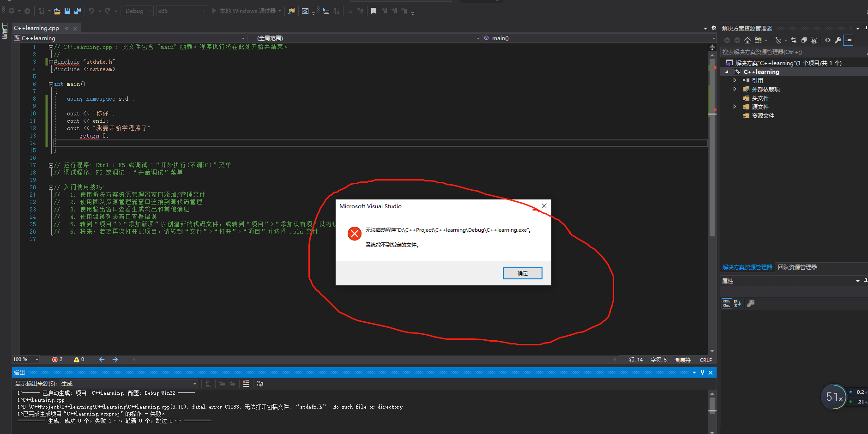Close the C++learning.cpp tab
The height and width of the screenshot is (434, 868).
point(75,28)
